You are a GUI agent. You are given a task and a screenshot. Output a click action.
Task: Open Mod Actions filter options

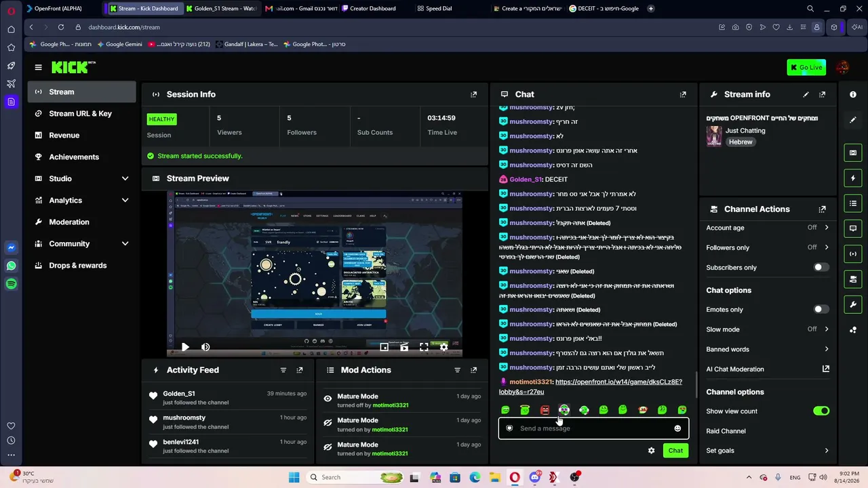[457, 370]
